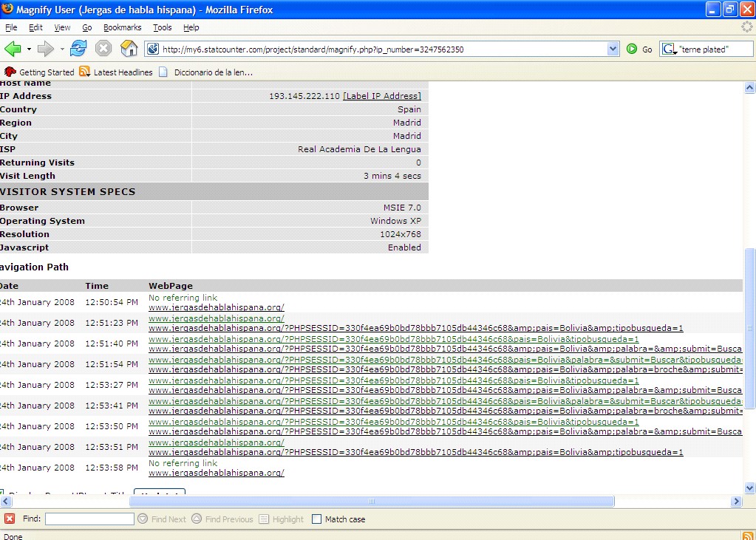
Task: Go to the Home page
Action: (x=129, y=49)
